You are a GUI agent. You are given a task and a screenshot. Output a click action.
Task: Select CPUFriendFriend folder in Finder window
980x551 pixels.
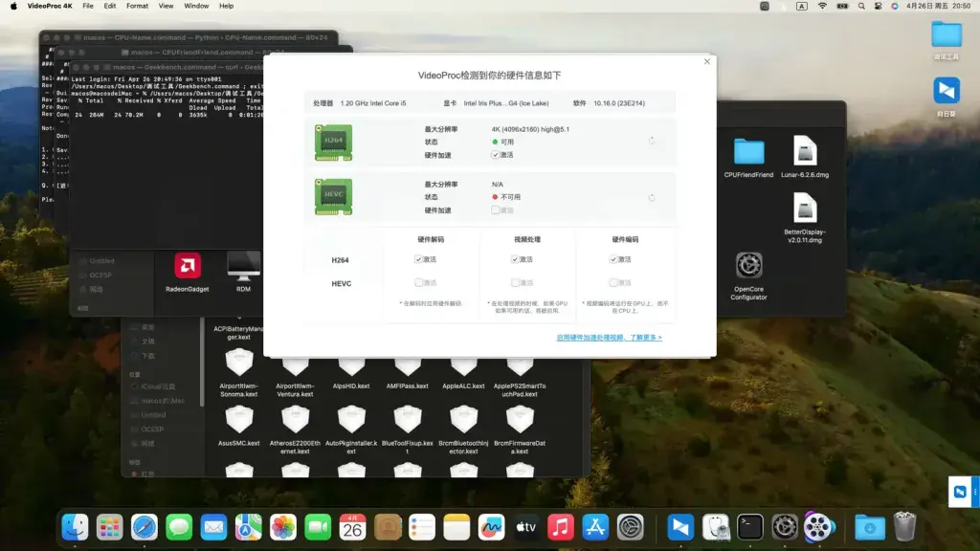(748, 158)
